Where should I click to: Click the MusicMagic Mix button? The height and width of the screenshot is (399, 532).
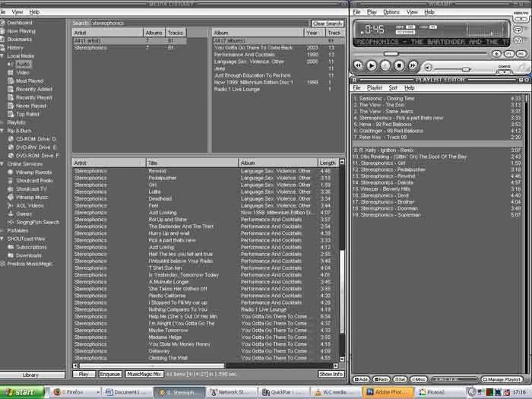click(x=144, y=374)
